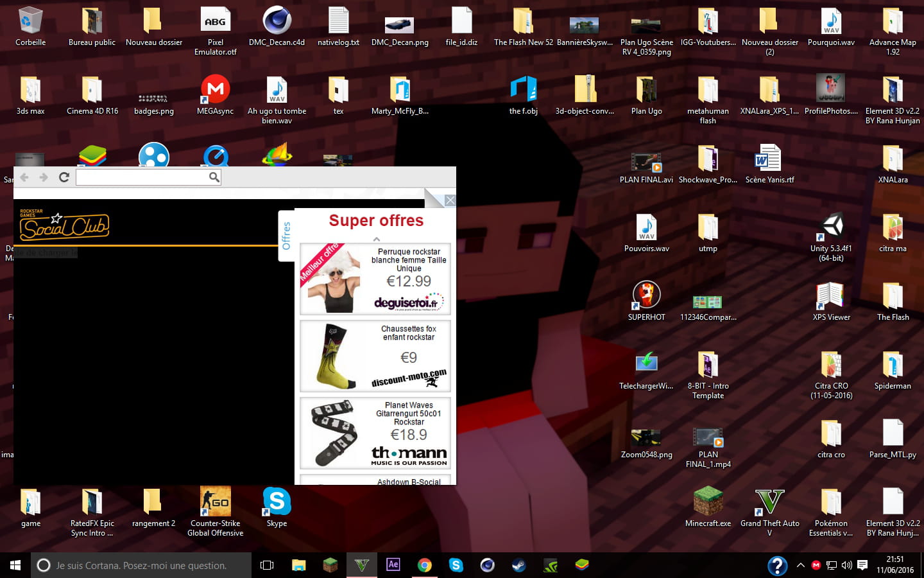Open Zoom0548.png image
This screenshot has width=924, height=578.
(646, 442)
